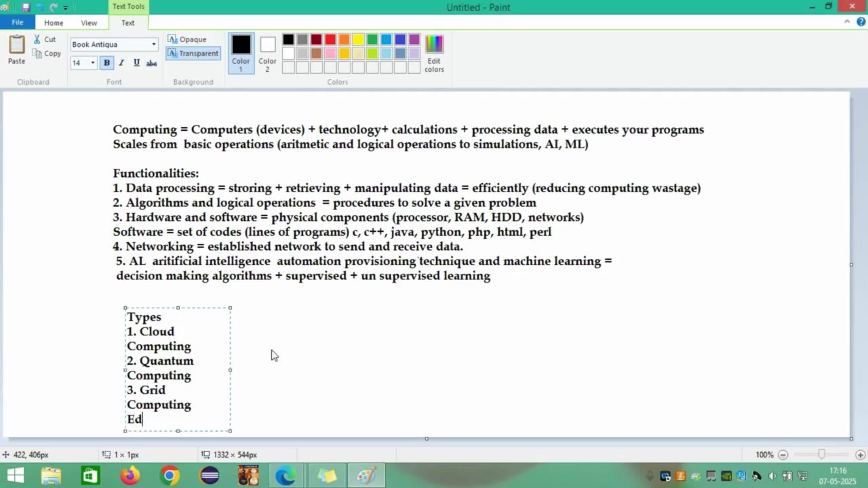The height and width of the screenshot is (488, 868).
Task: Open Firefox from taskbar
Action: pyautogui.click(x=130, y=476)
